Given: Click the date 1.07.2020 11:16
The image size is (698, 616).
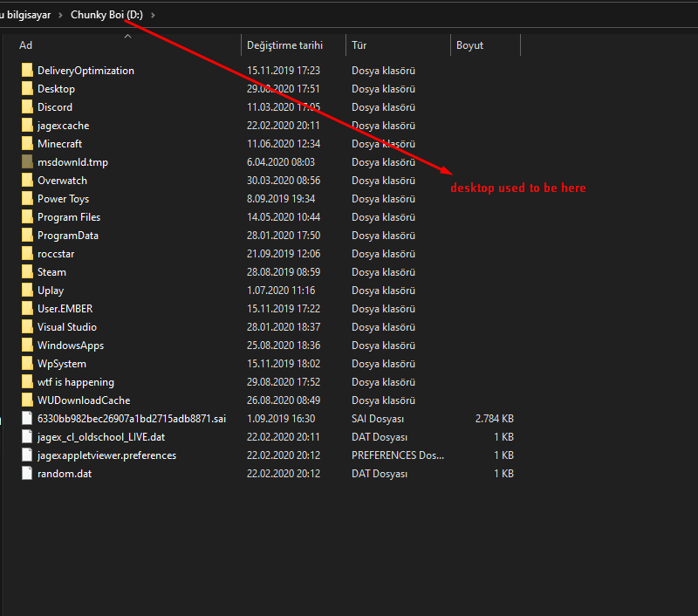Looking at the screenshot, I should point(281,291).
